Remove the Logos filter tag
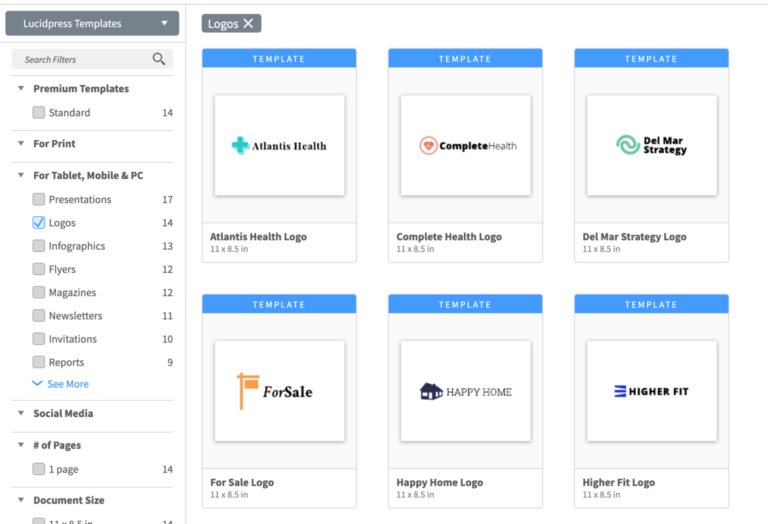The width and height of the screenshot is (768, 524). coord(248,24)
